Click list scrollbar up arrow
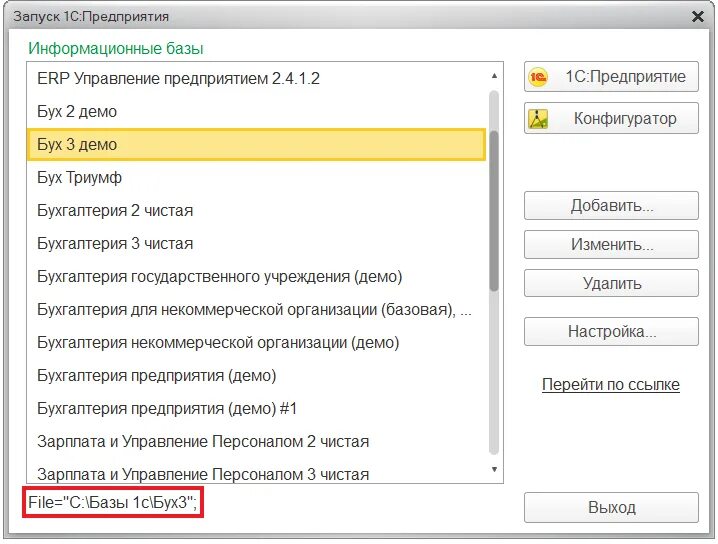Image resolution: width=718 pixels, height=544 pixels. point(494,76)
